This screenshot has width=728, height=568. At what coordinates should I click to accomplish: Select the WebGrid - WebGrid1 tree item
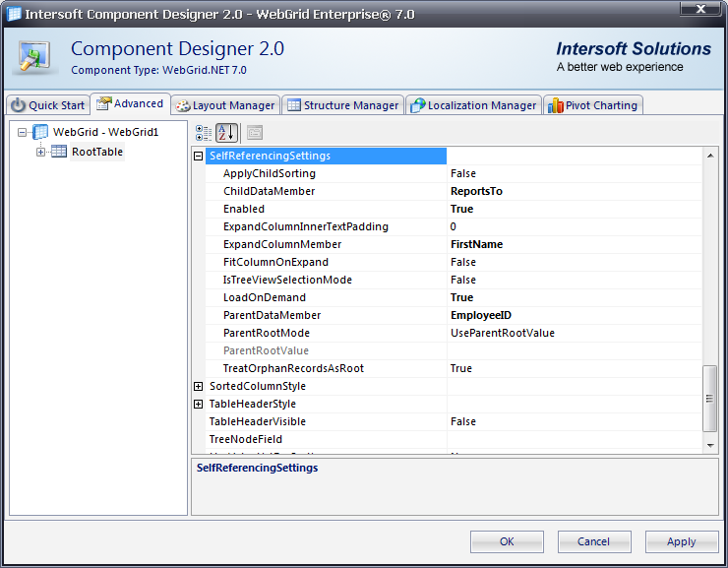pos(106,132)
